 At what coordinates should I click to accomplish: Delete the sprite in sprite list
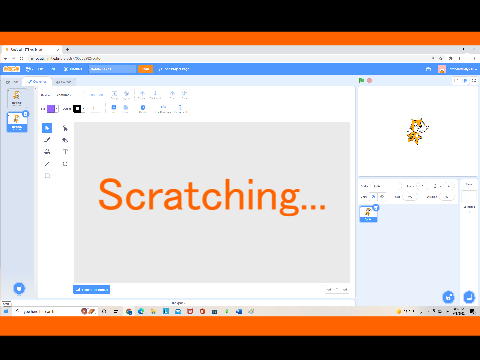[x=376, y=208]
